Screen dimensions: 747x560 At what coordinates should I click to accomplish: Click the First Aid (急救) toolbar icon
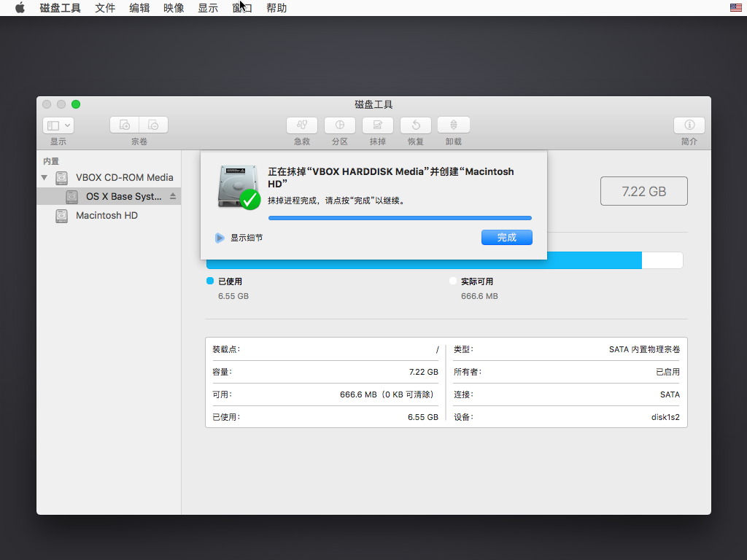coord(301,125)
